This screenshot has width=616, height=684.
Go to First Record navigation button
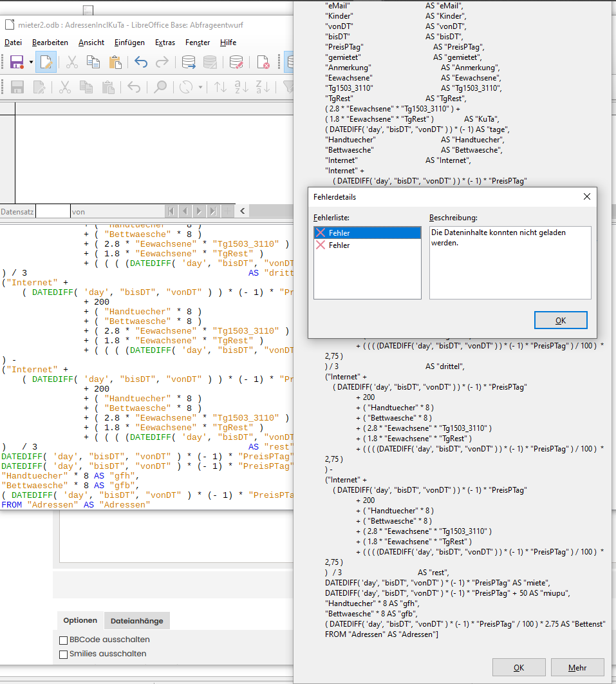(x=171, y=211)
